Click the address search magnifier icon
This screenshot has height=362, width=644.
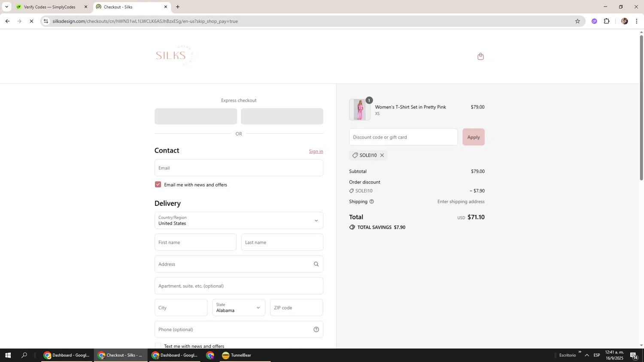tap(316, 264)
